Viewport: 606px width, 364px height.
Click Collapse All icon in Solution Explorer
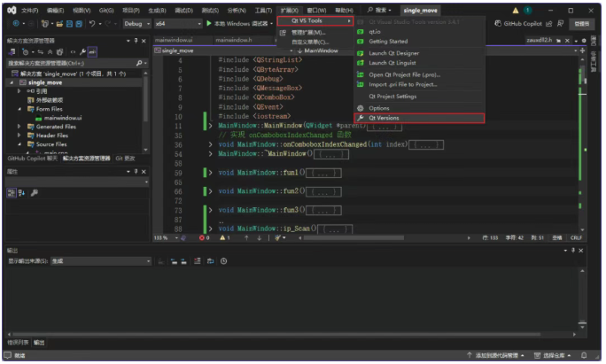[50, 51]
